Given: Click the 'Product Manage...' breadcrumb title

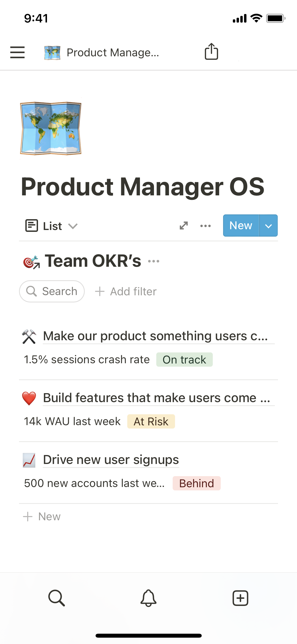Looking at the screenshot, I should click(x=113, y=52).
